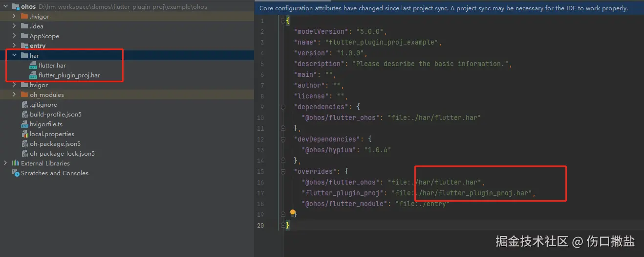The image size is (644, 257).
Task: Click the build-profile.json5 file icon
Action: click(x=25, y=115)
